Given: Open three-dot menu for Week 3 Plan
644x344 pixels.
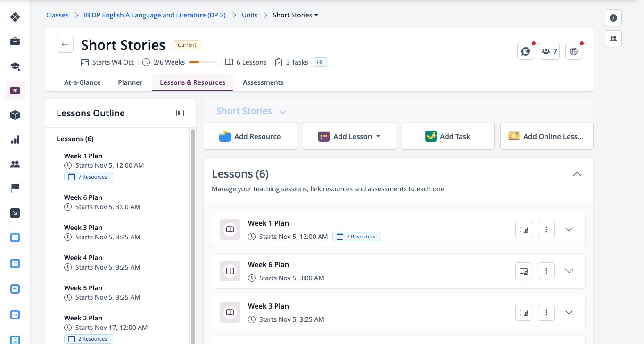Looking at the screenshot, I should pyautogui.click(x=546, y=312).
